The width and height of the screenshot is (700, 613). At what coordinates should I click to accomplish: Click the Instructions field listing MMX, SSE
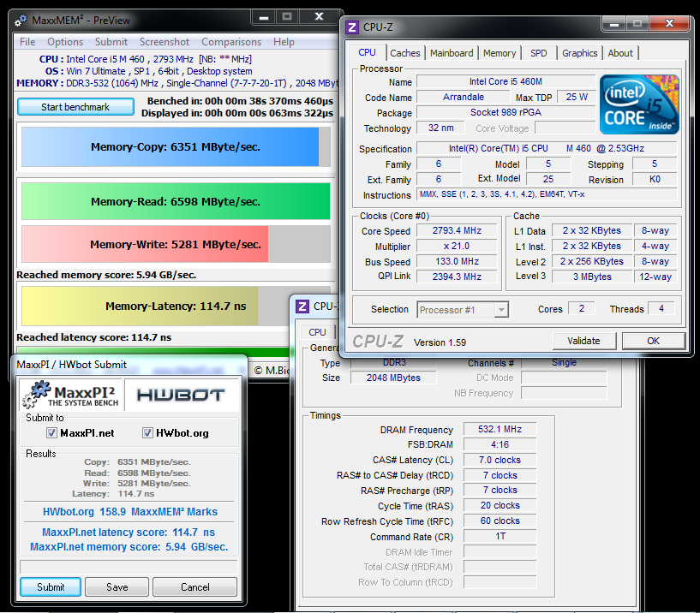547,194
